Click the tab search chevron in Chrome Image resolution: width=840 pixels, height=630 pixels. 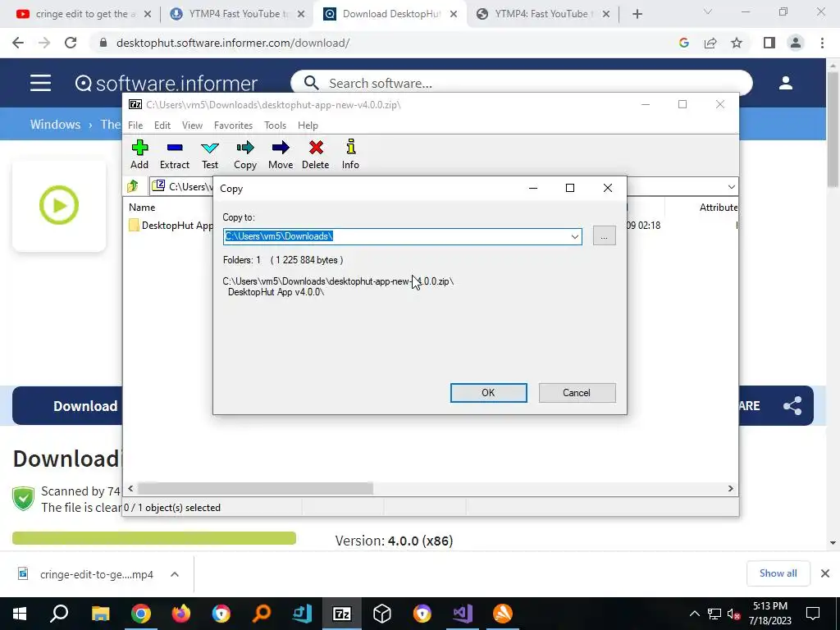pyautogui.click(x=708, y=11)
